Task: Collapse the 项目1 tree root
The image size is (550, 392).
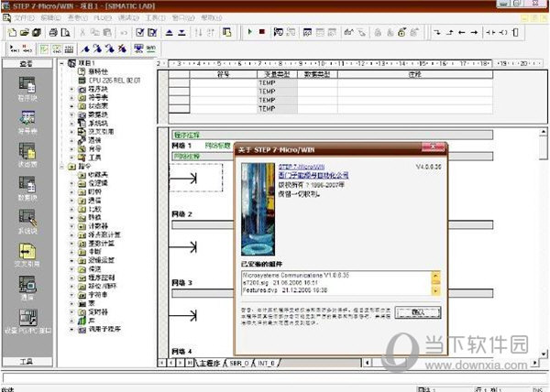Action: [x=62, y=63]
